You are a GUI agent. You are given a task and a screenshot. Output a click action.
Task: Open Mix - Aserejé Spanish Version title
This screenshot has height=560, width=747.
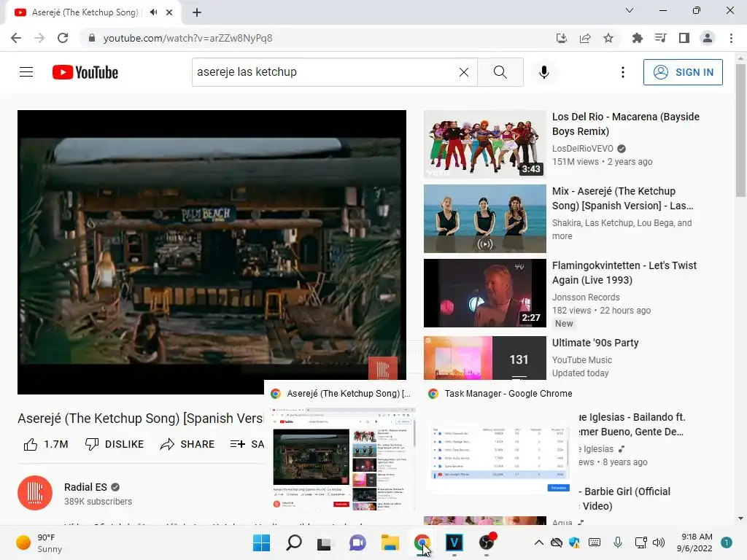click(x=622, y=198)
